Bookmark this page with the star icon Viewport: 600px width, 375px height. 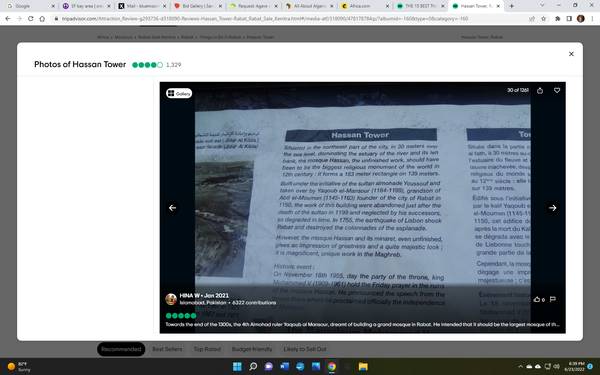(x=543, y=19)
